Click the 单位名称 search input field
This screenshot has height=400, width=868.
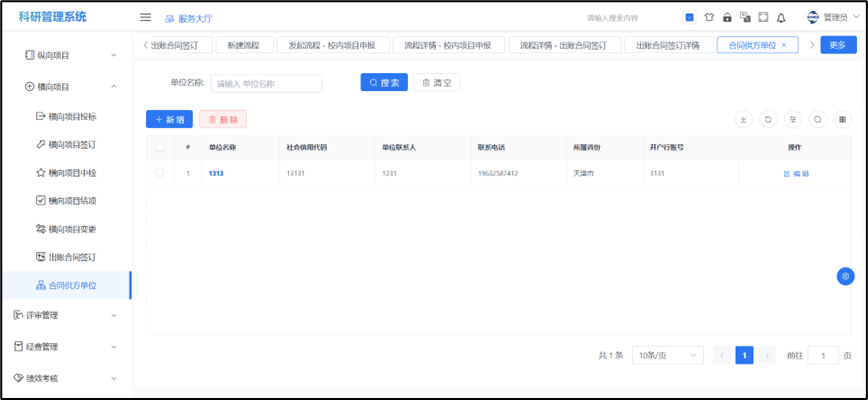[x=266, y=83]
